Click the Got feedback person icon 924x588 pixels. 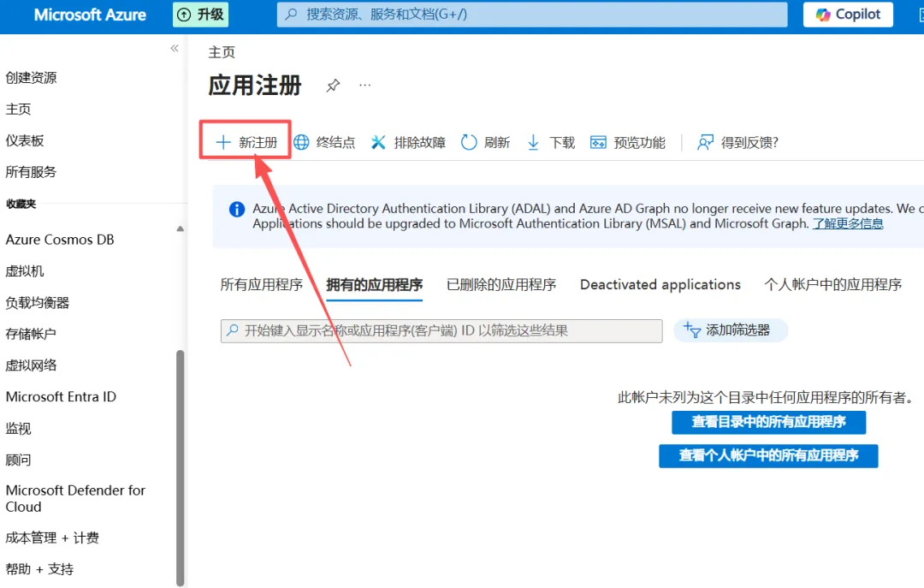point(705,142)
